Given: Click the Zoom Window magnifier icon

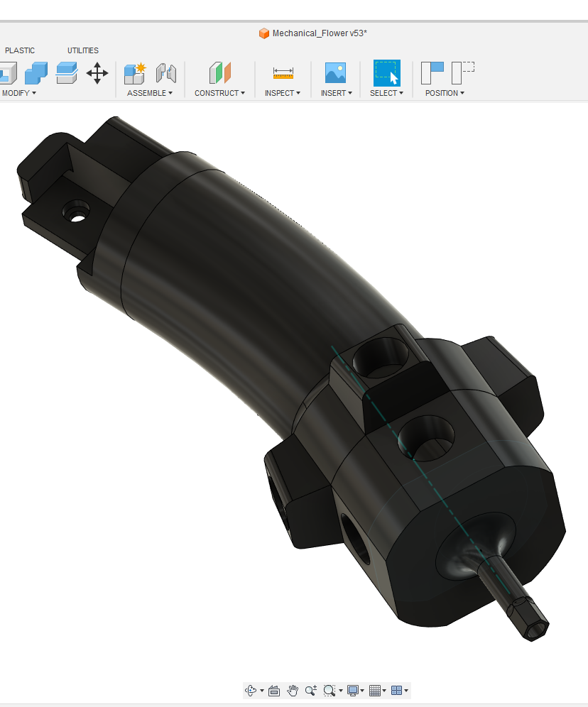Looking at the screenshot, I should pyautogui.click(x=330, y=690).
